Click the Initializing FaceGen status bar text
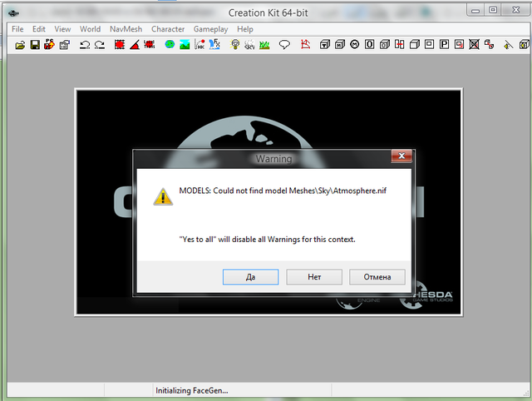 click(192, 390)
